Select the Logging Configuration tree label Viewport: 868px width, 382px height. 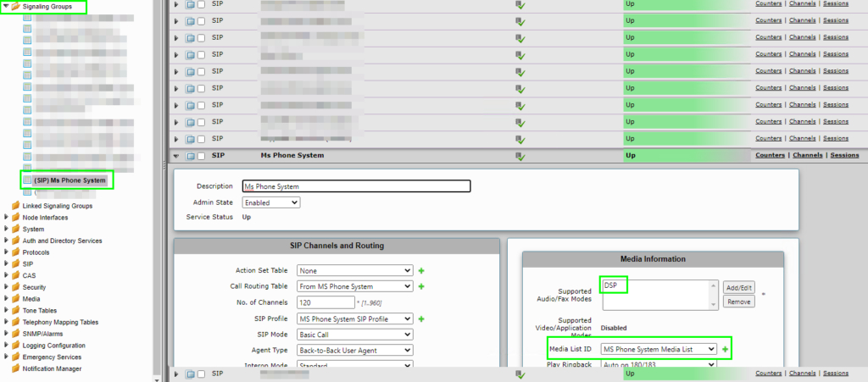pyautogui.click(x=53, y=345)
